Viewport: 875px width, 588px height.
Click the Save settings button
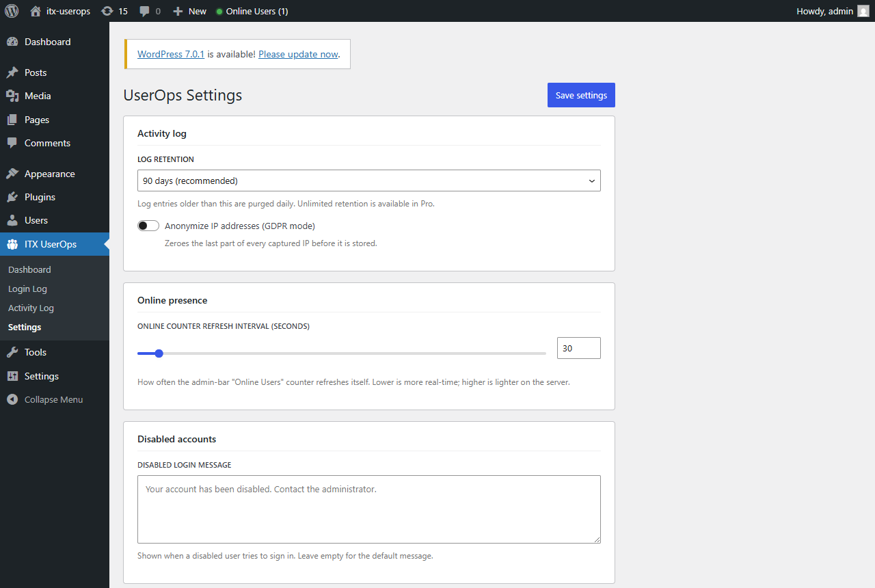tap(581, 95)
